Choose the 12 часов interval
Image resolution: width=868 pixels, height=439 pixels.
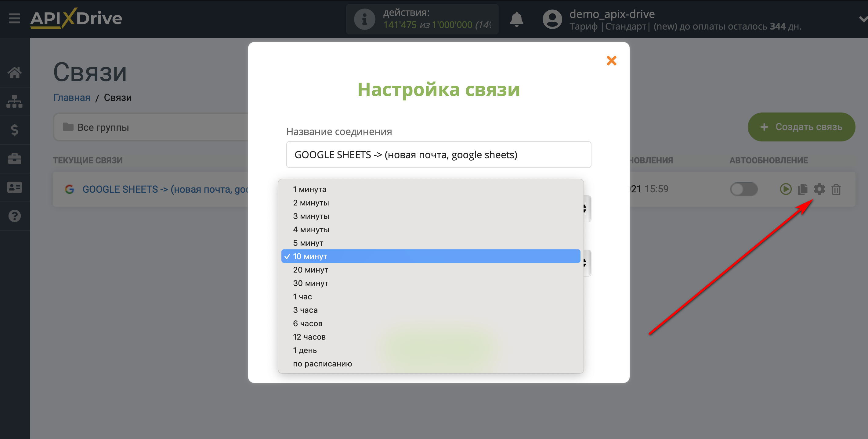(x=431, y=337)
